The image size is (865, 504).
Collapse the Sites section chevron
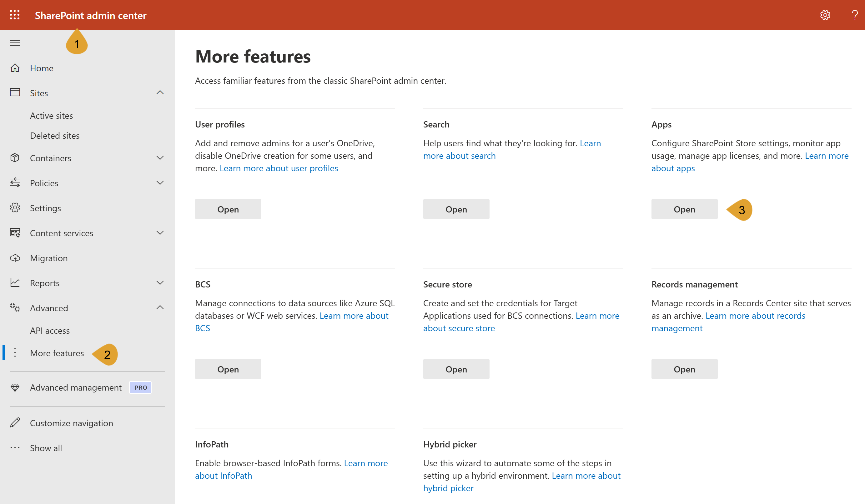point(160,92)
